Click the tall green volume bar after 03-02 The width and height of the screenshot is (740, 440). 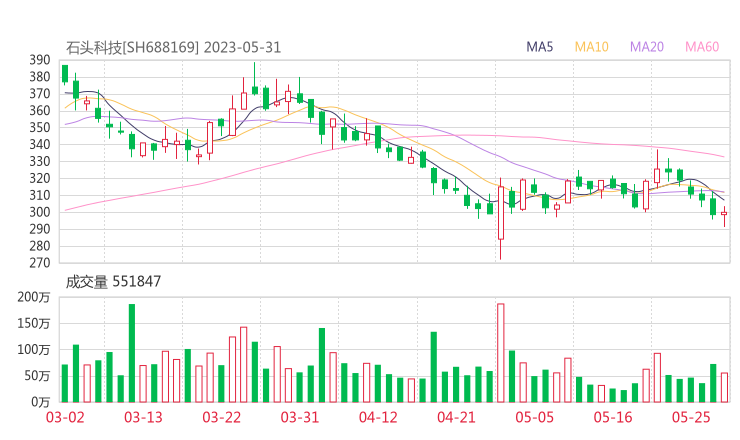tap(132, 353)
